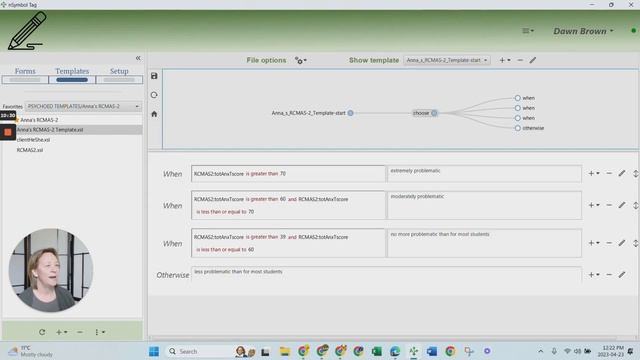Delete the Otherwise row
This screenshot has width=640, height=360.
click(x=609, y=275)
